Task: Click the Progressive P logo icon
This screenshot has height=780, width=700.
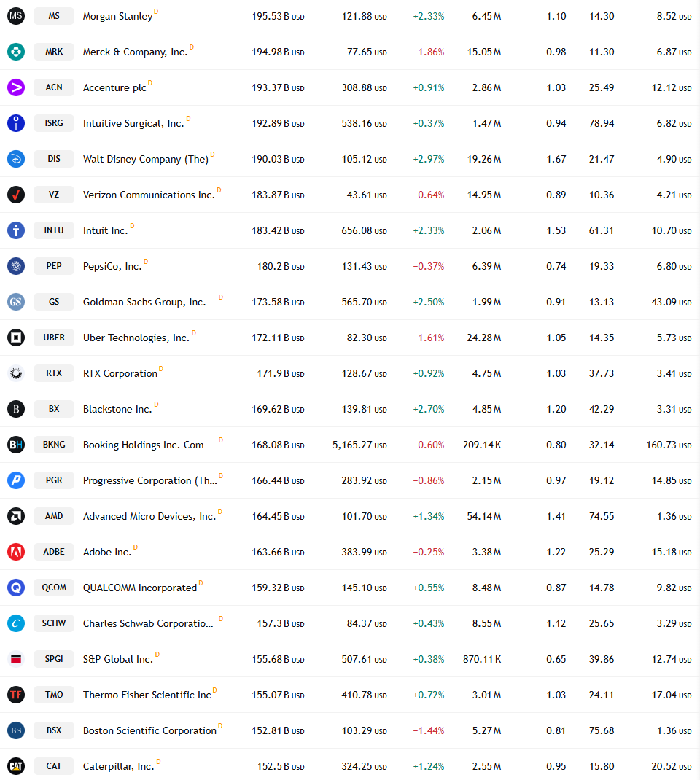Action: point(16,480)
